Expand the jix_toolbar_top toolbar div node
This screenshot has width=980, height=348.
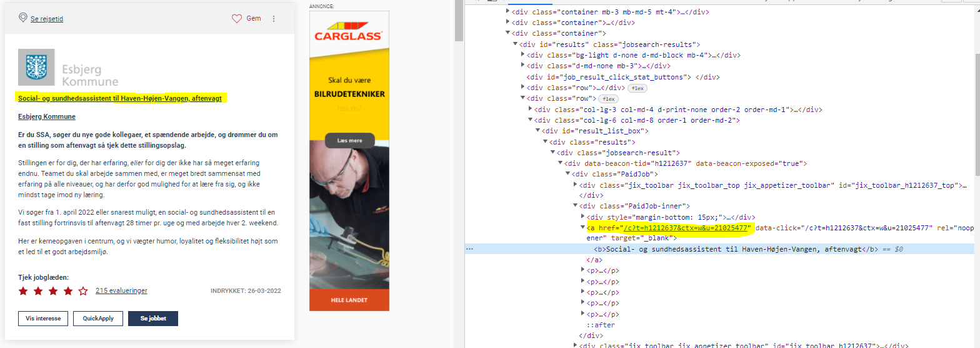(575, 185)
